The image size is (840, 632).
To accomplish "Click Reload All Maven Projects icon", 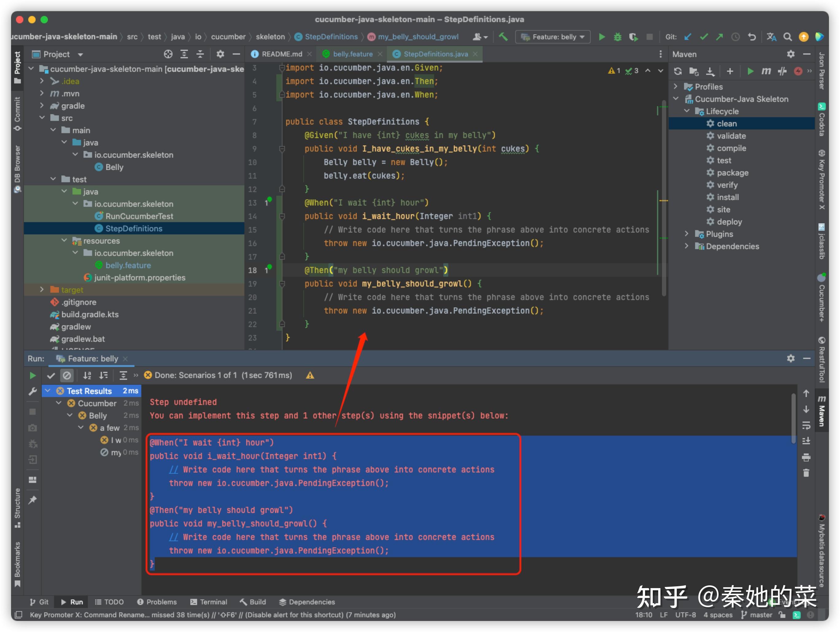I will point(678,71).
